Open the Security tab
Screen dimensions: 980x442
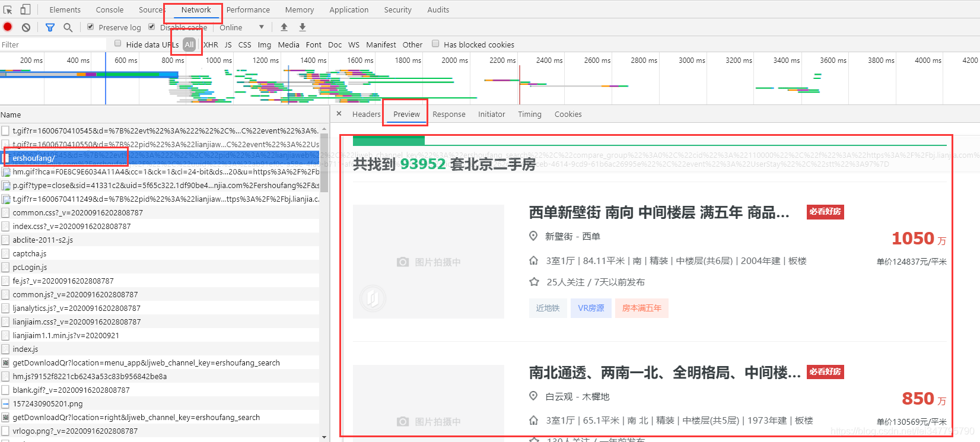397,9
